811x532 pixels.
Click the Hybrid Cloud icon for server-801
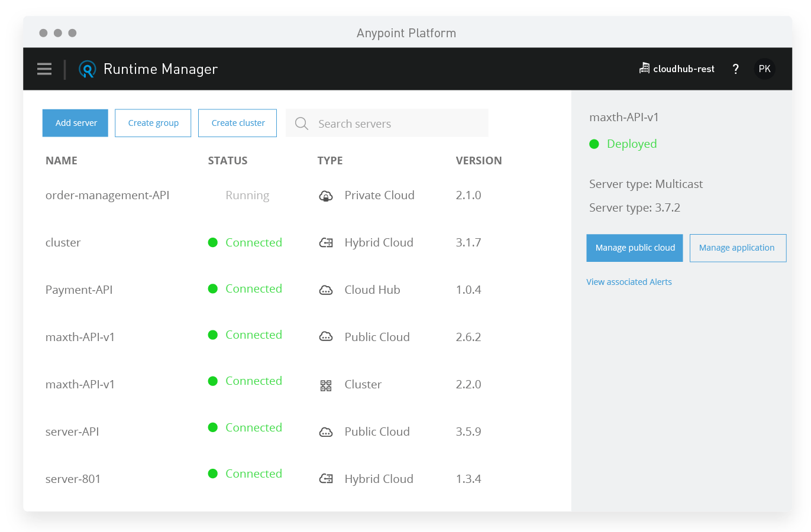pyautogui.click(x=326, y=479)
